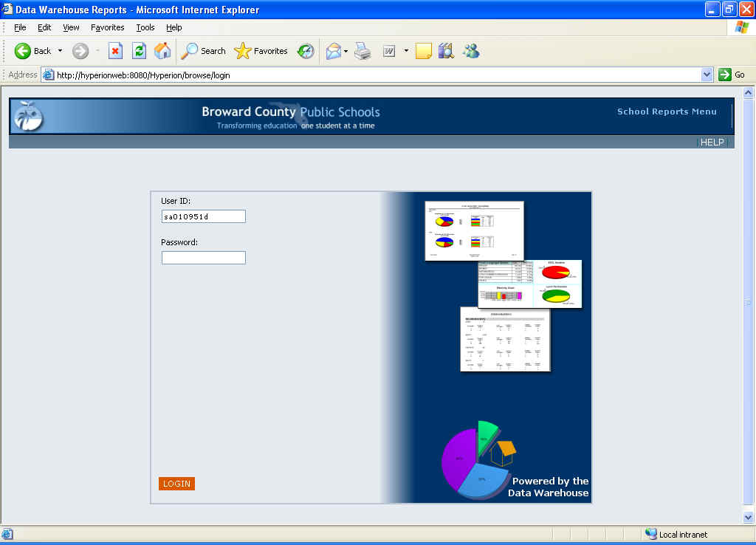
Task: Click the top pie chart report thumbnail
Action: tap(474, 231)
